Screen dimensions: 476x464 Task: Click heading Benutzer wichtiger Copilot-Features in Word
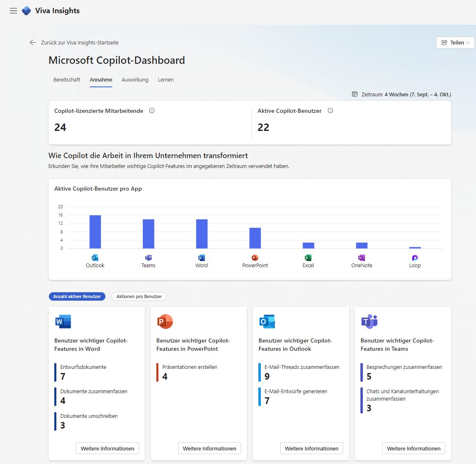coord(91,345)
